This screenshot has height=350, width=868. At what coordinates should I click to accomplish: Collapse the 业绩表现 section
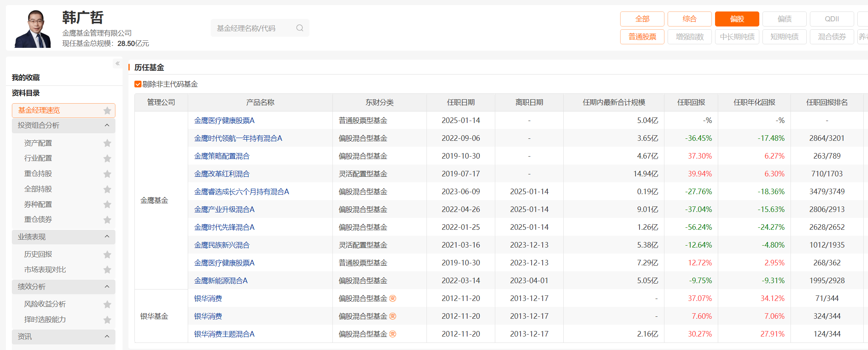pyautogui.click(x=107, y=236)
